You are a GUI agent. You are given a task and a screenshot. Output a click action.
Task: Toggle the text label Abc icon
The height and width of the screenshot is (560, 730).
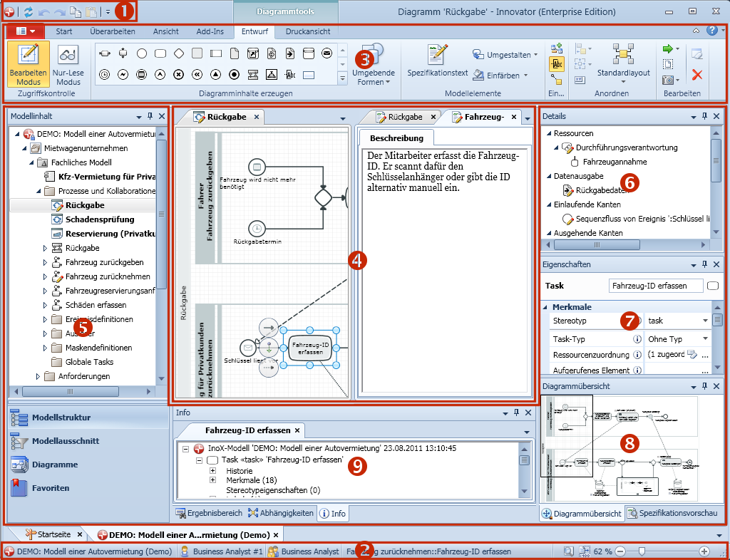click(x=557, y=64)
